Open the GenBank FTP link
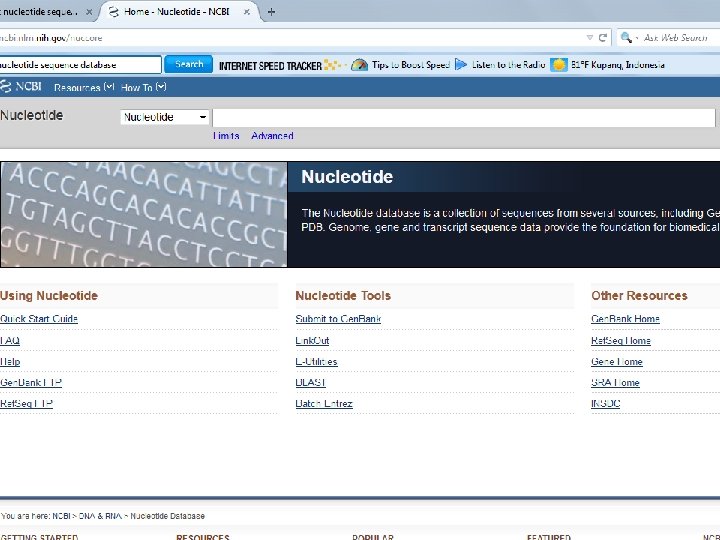The image size is (720, 540). 31,382
